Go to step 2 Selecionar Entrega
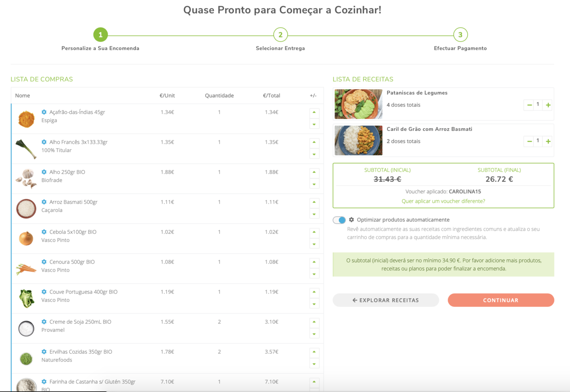This screenshot has width=570, height=392. pos(280,35)
